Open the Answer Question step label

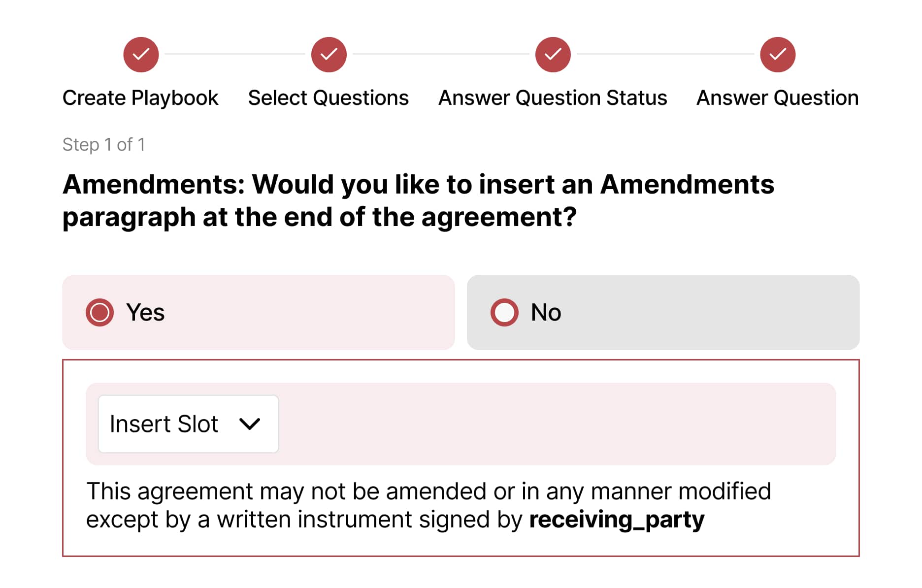[777, 98]
